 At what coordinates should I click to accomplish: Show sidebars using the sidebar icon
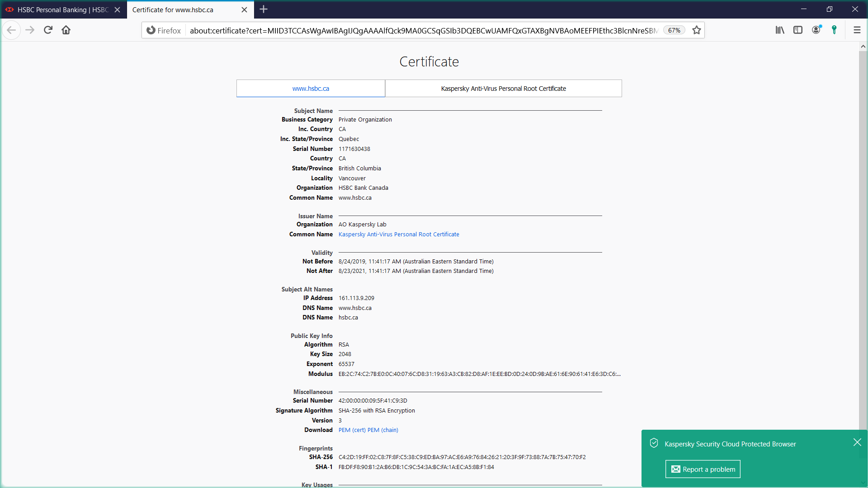tap(798, 30)
